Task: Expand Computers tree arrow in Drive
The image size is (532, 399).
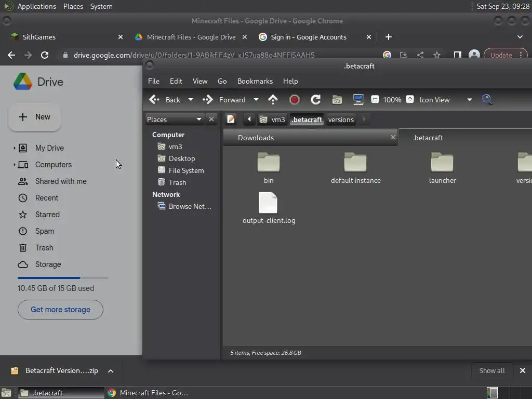Action: point(14,165)
